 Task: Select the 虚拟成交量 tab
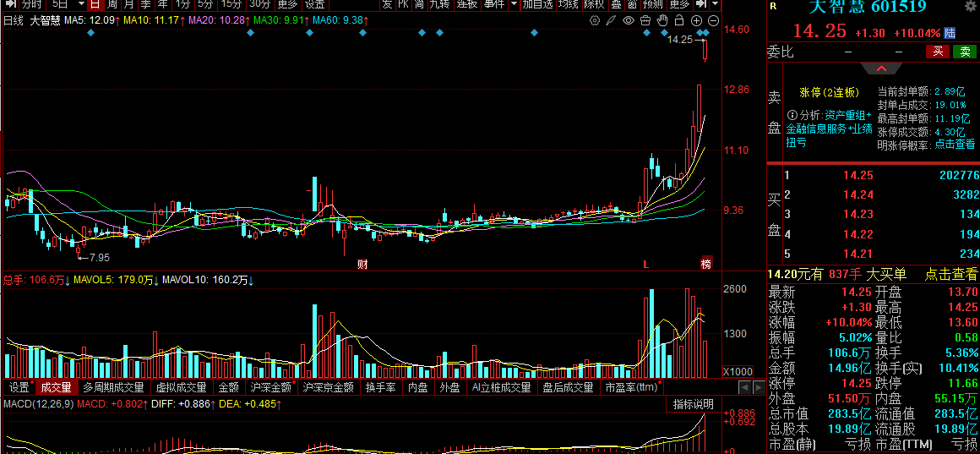pos(181,387)
